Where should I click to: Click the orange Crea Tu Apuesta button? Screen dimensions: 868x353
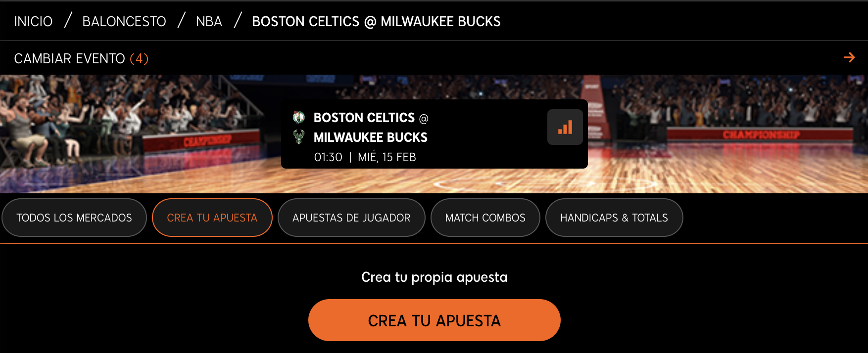[434, 320]
